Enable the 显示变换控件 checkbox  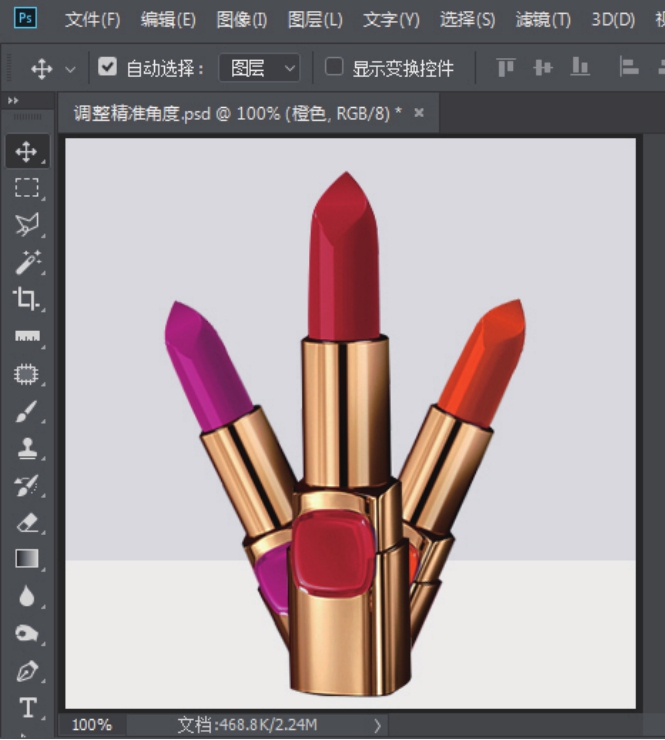334,67
